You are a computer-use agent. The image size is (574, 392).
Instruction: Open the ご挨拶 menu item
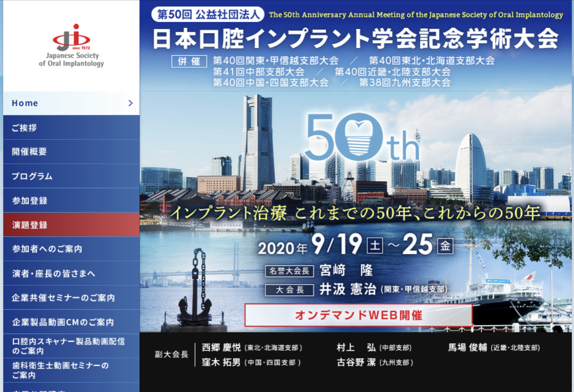(x=71, y=128)
